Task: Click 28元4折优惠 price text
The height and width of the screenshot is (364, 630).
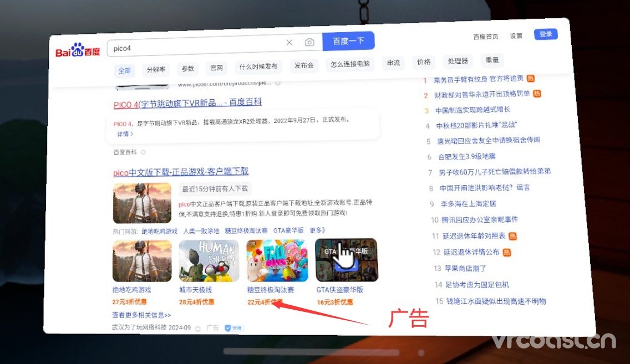Action: (196, 302)
